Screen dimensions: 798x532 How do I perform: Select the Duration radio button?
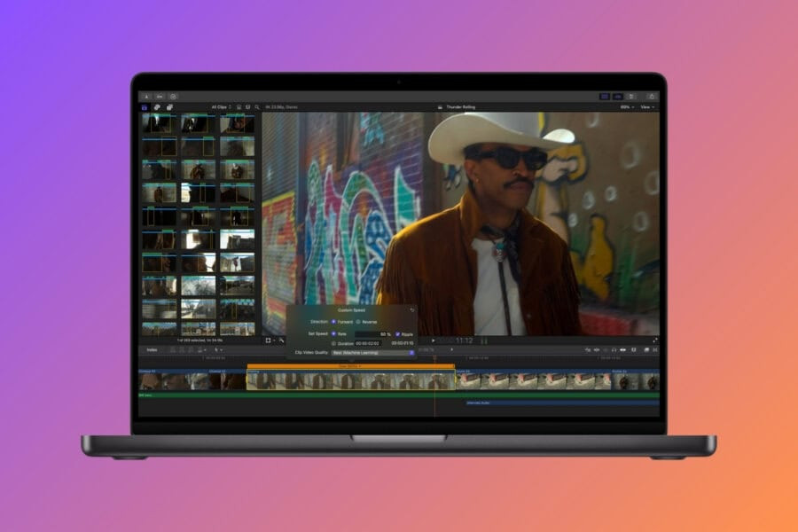pyautogui.click(x=334, y=344)
